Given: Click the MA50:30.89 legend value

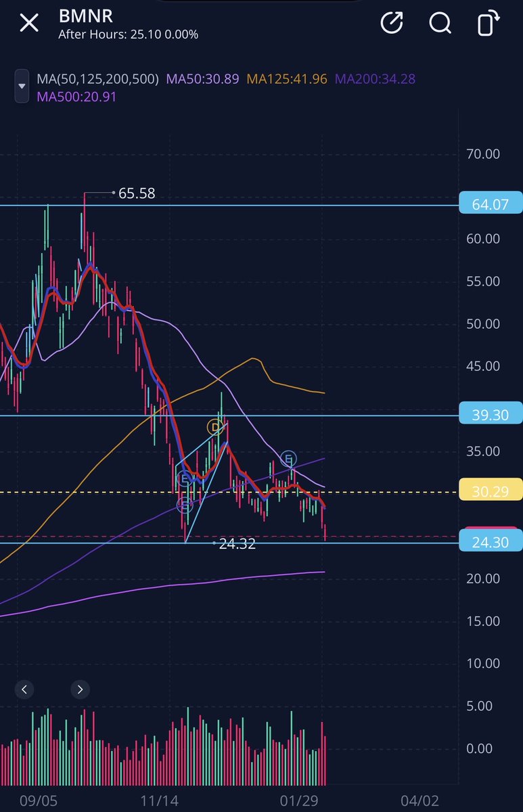Looking at the screenshot, I should click(x=202, y=79).
